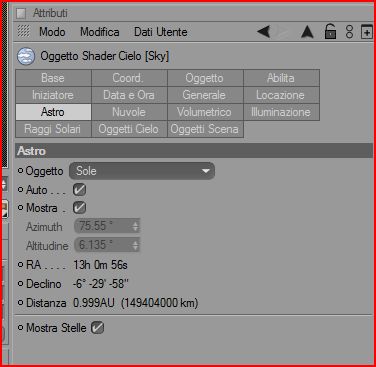This screenshot has height=367, width=376.
Task: Switch to the Coord. tab
Action: coord(129,78)
